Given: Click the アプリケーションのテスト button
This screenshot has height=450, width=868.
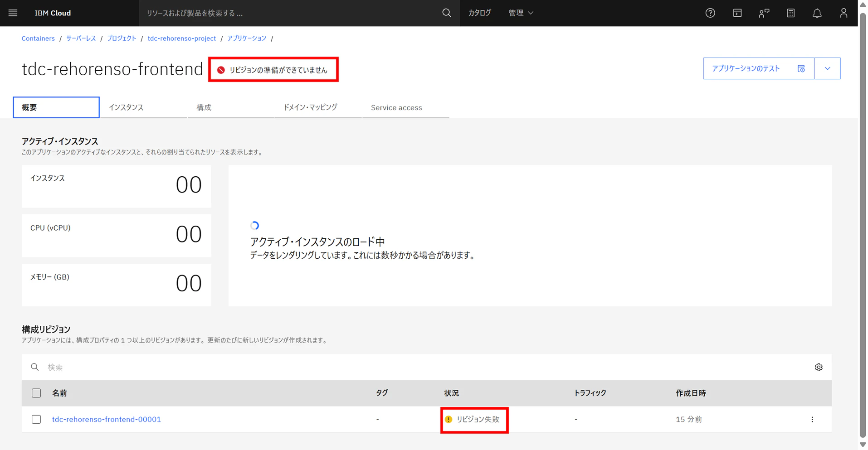Looking at the screenshot, I should pos(759,68).
